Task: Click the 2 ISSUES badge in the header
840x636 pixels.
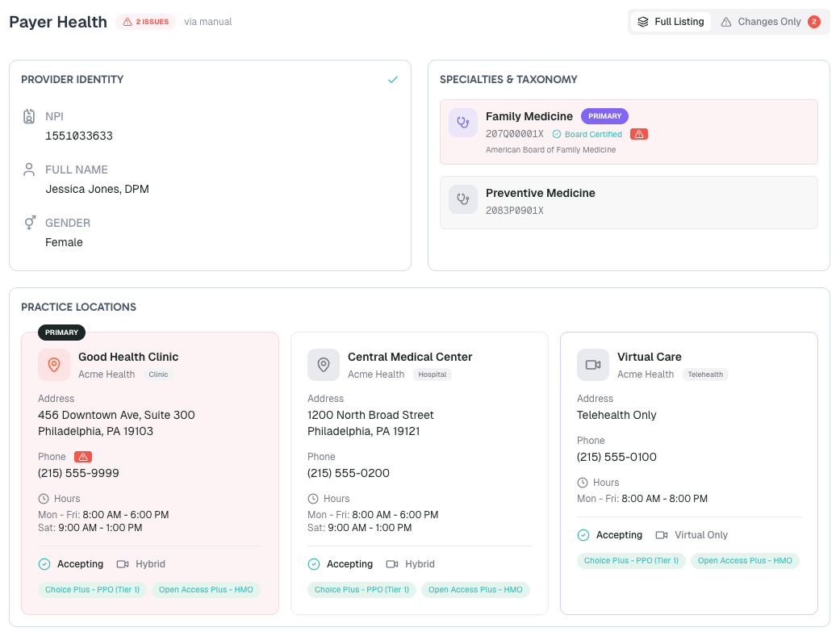Action: click(145, 22)
